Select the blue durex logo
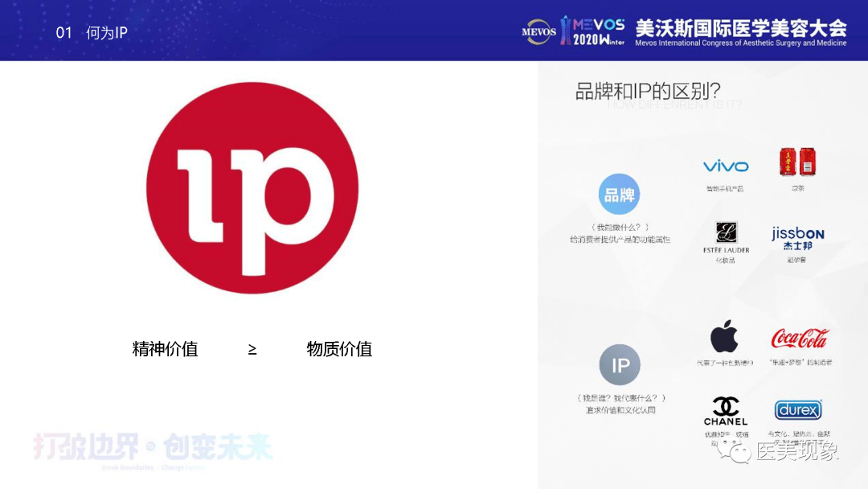868x489 pixels. 798,410
